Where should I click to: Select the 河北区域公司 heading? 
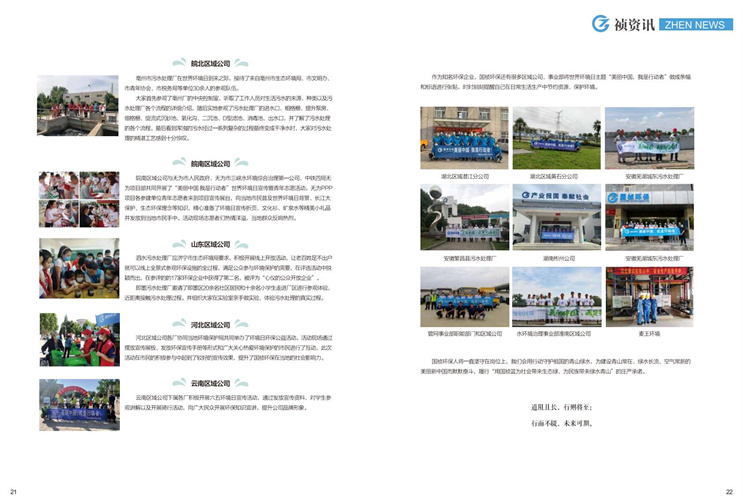(x=210, y=324)
